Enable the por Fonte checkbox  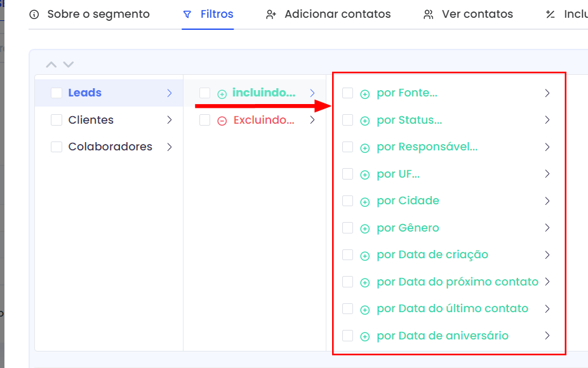(347, 93)
